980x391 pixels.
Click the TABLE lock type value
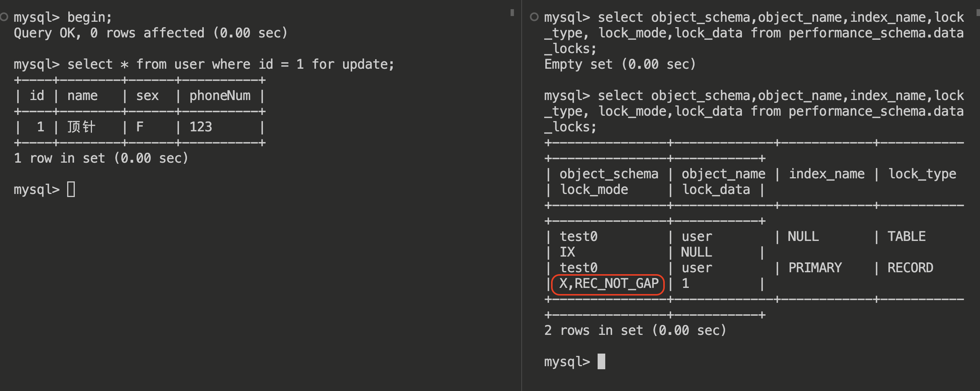[906, 236]
